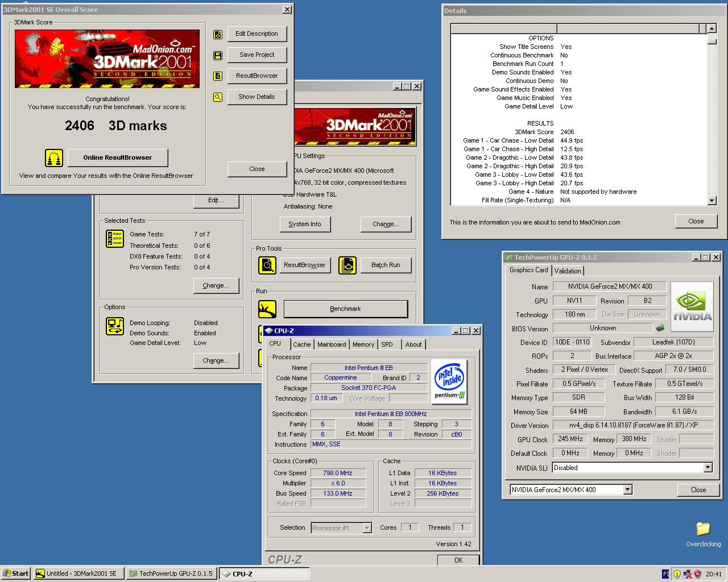Click OK in CPU-Z window

point(458,560)
